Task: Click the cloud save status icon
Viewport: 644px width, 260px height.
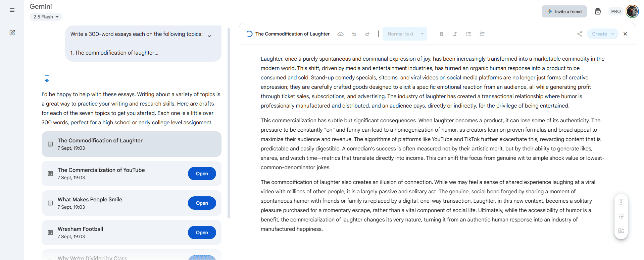Action: pyautogui.click(x=340, y=34)
